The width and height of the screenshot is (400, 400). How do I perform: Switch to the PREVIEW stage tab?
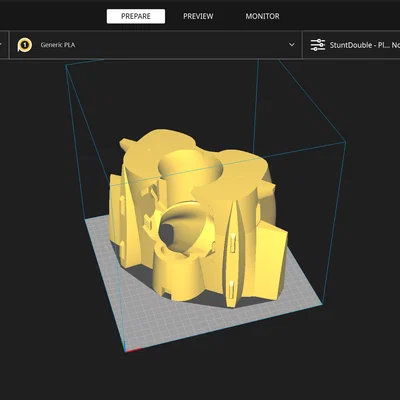198,16
